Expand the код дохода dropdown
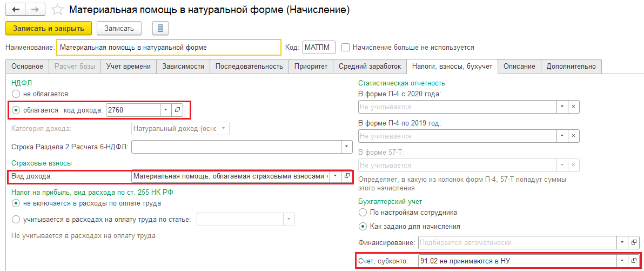 point(165,110)
